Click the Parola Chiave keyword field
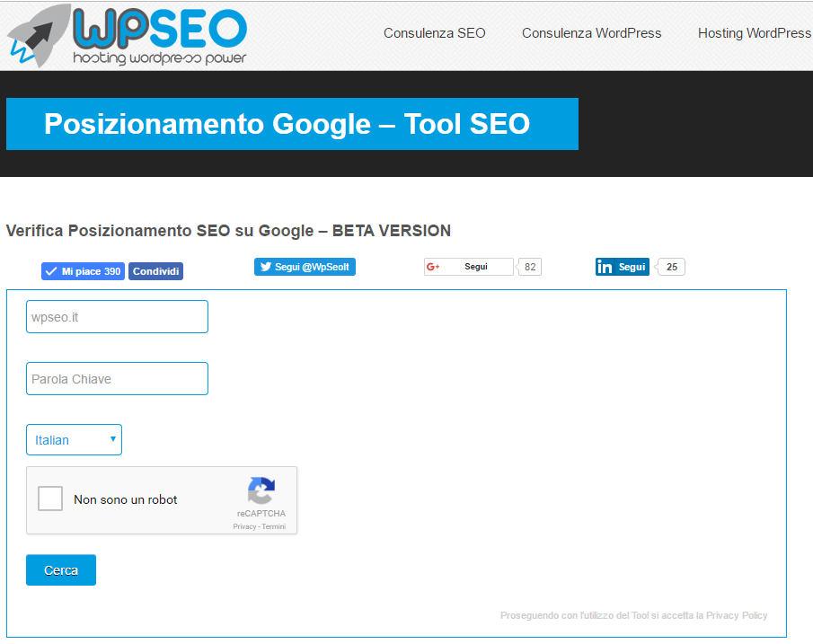The width and height of the screenshot is (813, 644). [x=117, y=378]
